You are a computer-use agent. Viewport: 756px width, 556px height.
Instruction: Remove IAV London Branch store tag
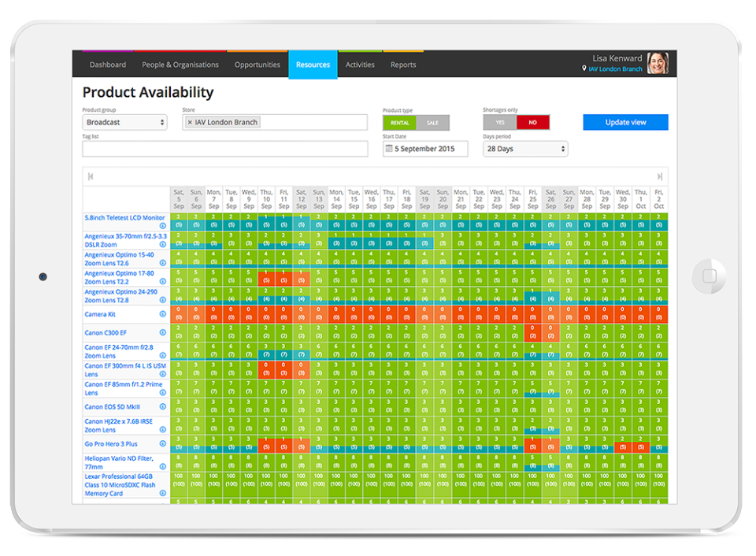click(190, 122)
